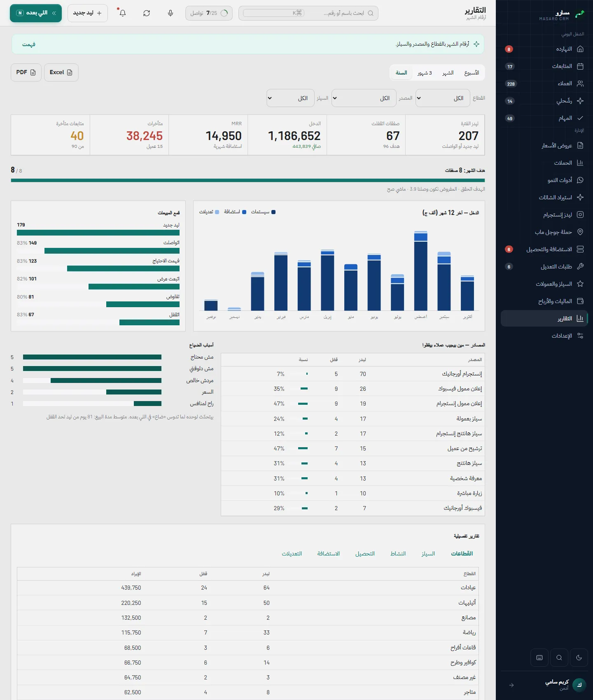This screenshot has width=593, height=700.
Task: Click the الماليات والأرباح wallet icon
Action: [x=580, y=301]
